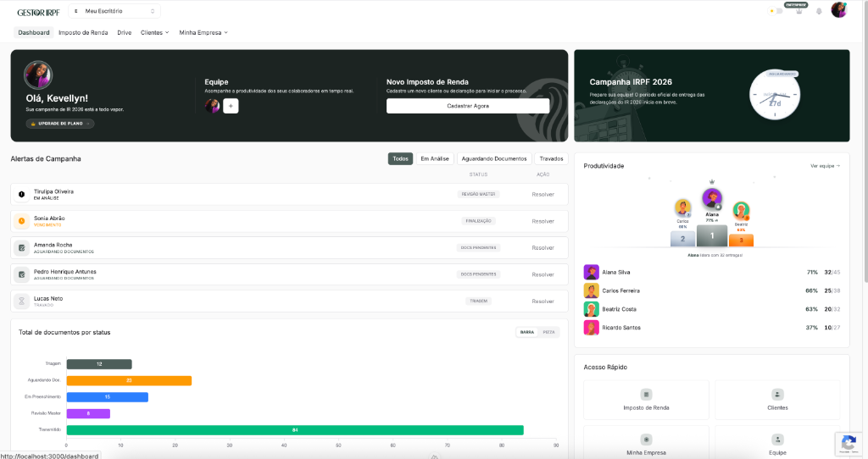Toggle the light/dark theme switch
The height and width of the screenshot is (459, 868).
pos(776,11)
